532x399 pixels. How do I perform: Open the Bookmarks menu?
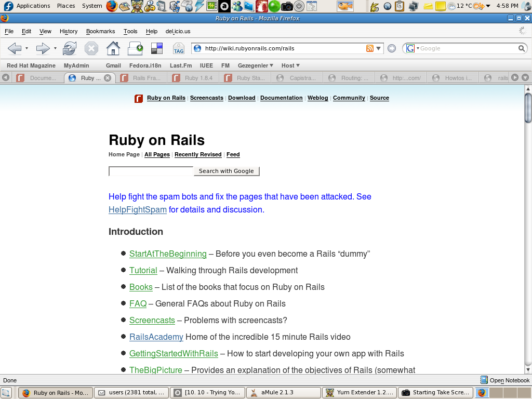point(100,31)
